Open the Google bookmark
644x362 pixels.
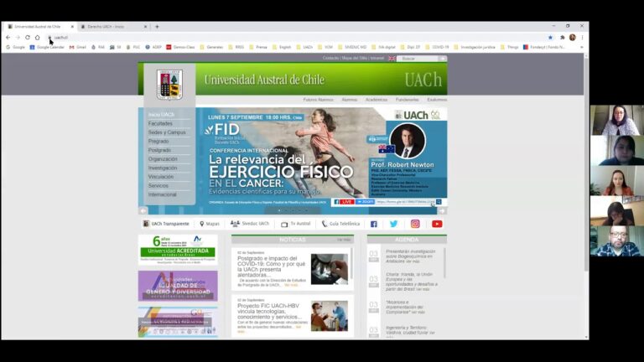[x=16, y=47]
